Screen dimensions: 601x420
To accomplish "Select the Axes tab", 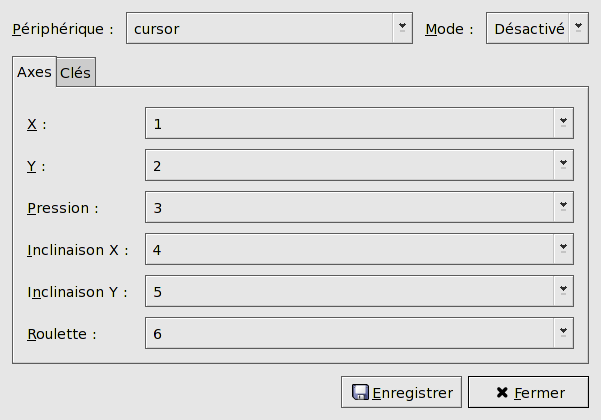I will pos(34,72).
